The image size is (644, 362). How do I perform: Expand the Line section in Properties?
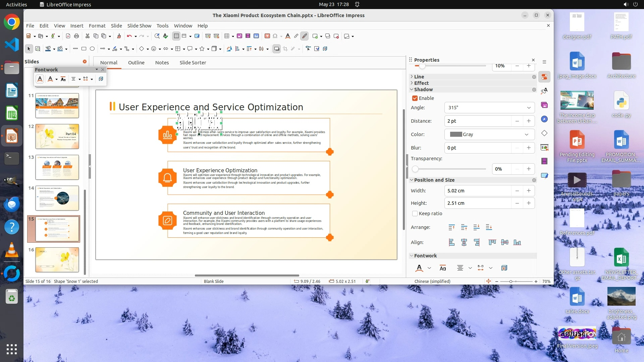[419, 77]
